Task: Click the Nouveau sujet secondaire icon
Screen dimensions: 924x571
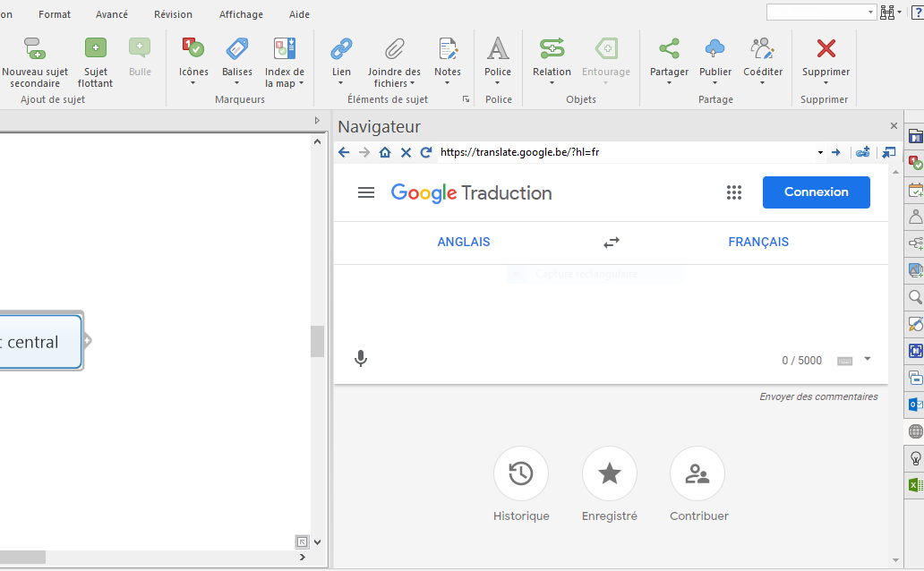Action: [34, 48]
